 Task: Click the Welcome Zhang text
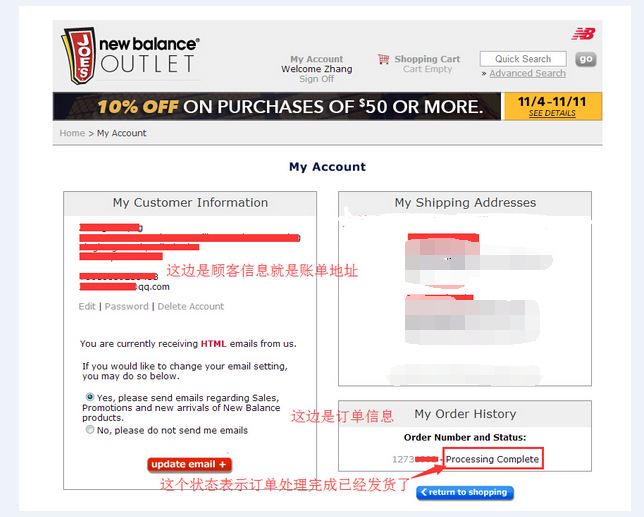(x=317, y=69)
